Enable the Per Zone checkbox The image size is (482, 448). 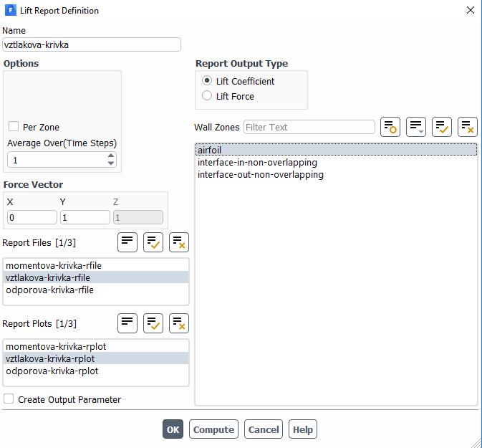pos(14,126)
